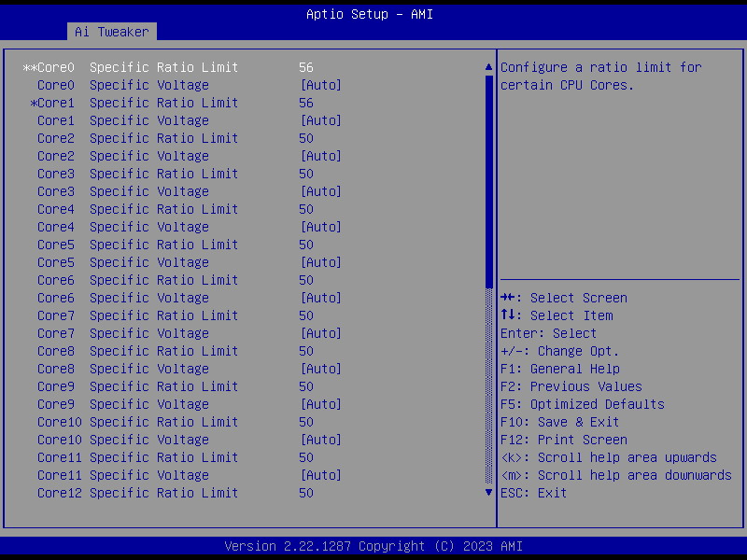
Task: Edit Core12 ratio limit value 50
Action: point(306,493)
